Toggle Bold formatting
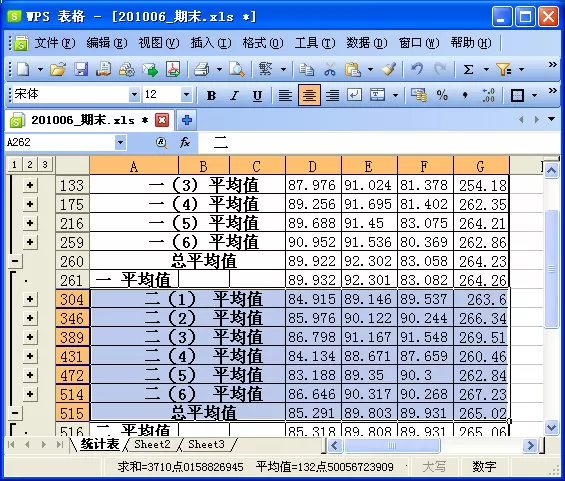The width and height of the screenshot is (565, 481). click(x=211, y=95)
